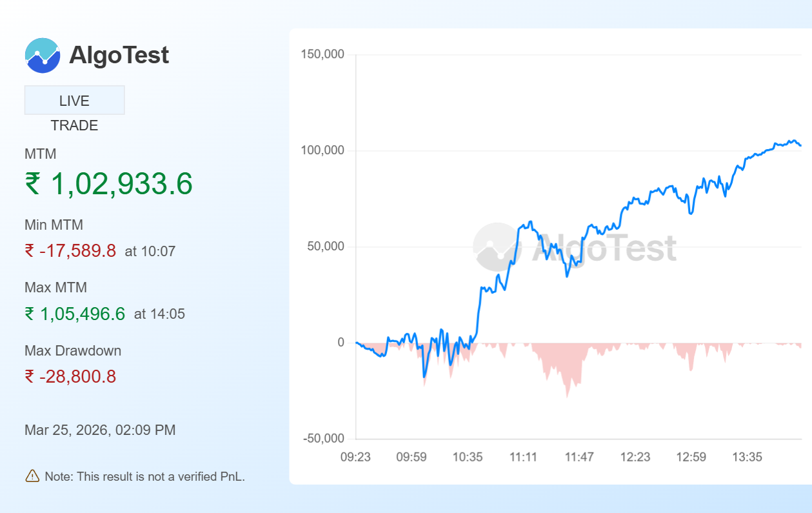
Task: Click the 100,000 y-axis label
Action: coord(322,151)
